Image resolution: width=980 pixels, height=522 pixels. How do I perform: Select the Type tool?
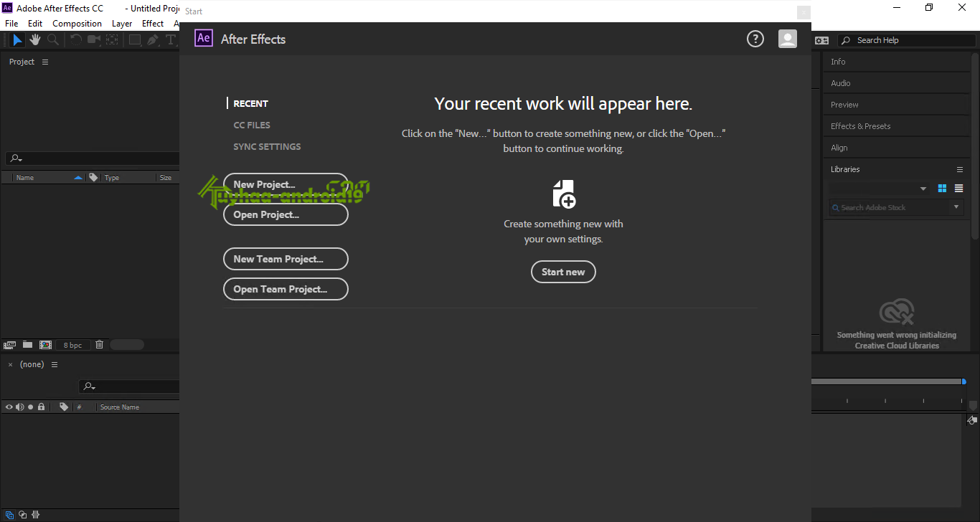[x=171, y=40]
